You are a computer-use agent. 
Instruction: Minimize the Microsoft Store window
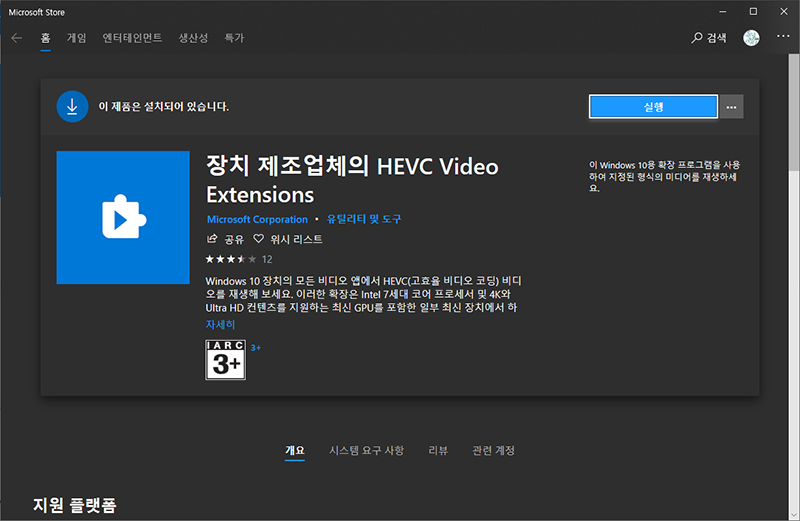click(722, 11)
